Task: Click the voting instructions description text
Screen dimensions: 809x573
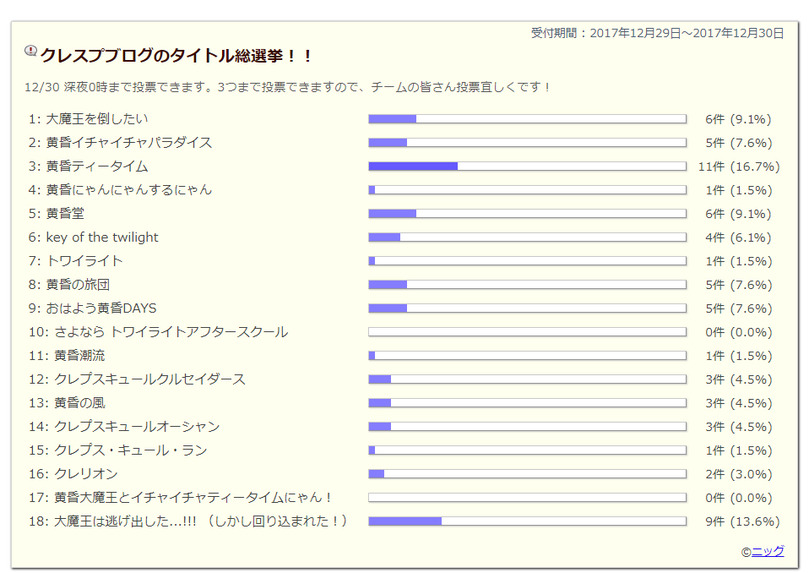Action: pyautogui.click(x=287, y=87)
